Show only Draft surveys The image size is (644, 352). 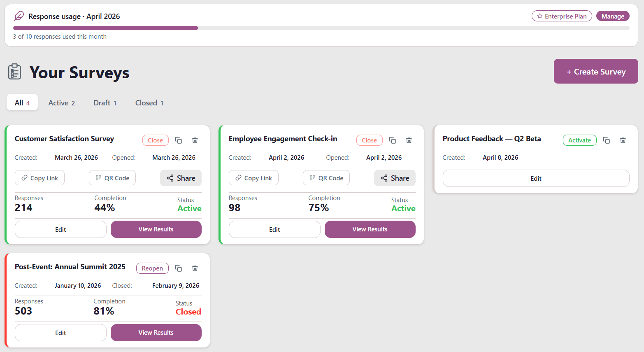coord(105,103)
